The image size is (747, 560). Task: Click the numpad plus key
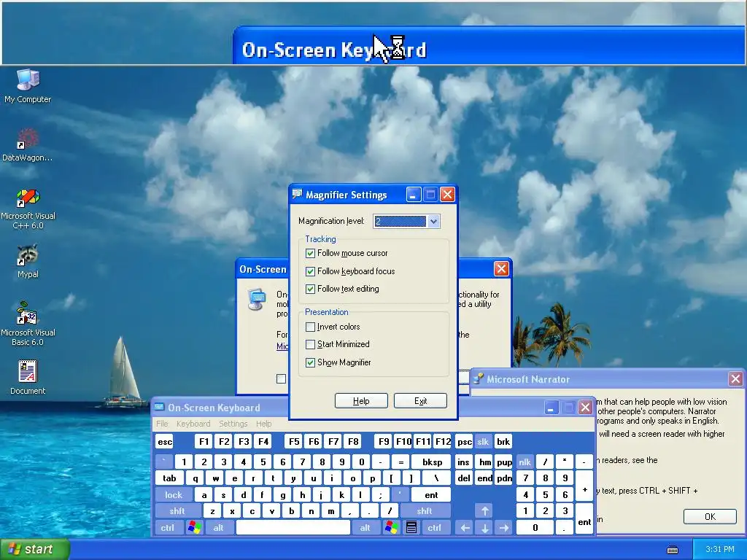coord(584,486)
